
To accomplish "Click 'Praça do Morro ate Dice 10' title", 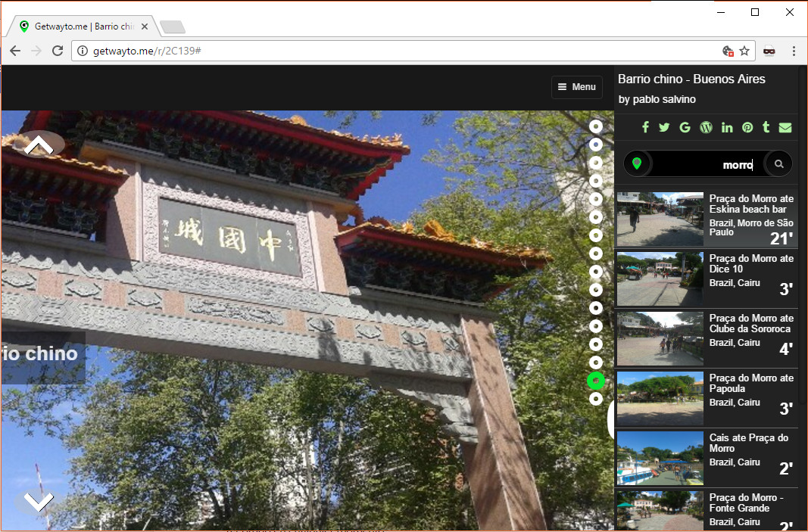I will coord(751,263).
